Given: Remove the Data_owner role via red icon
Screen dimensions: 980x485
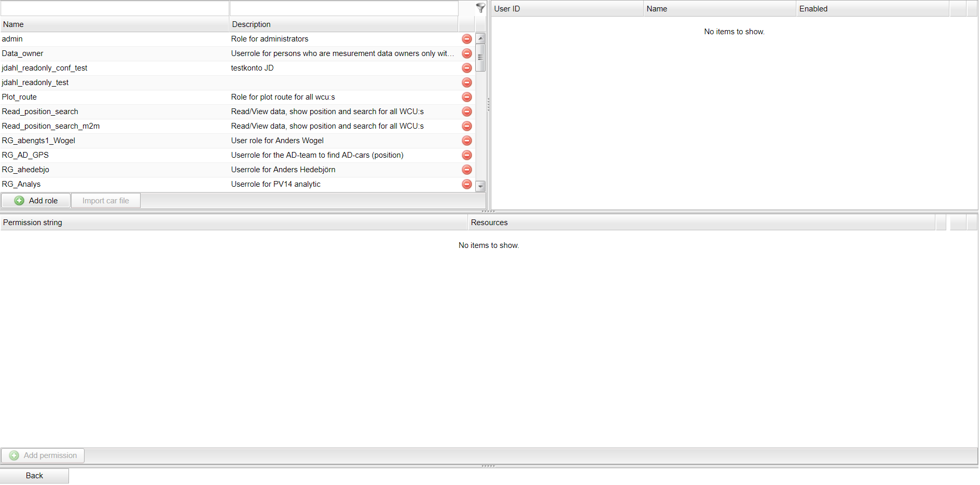Looking at the screenshot, I should click(x=466, y=53).
